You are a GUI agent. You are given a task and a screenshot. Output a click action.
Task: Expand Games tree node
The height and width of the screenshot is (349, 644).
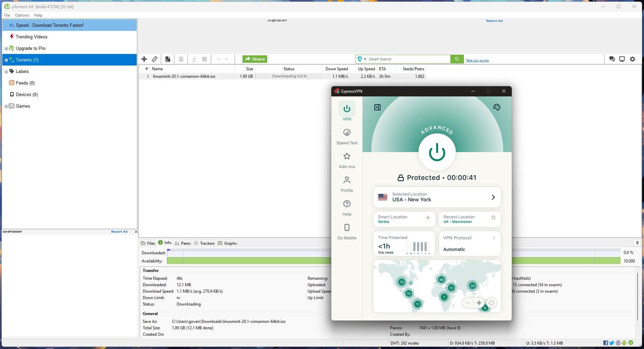click(x=6, y=106)
